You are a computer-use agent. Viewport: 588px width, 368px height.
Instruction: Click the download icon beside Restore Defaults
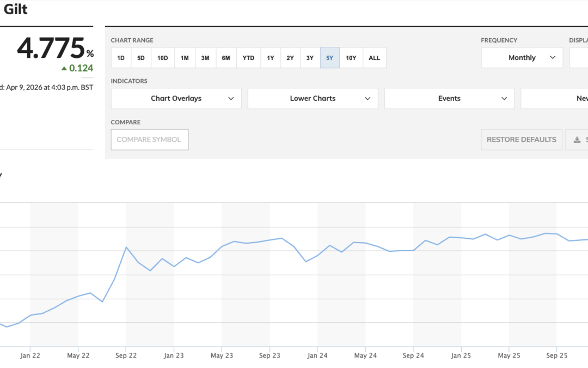pos(577,140)
